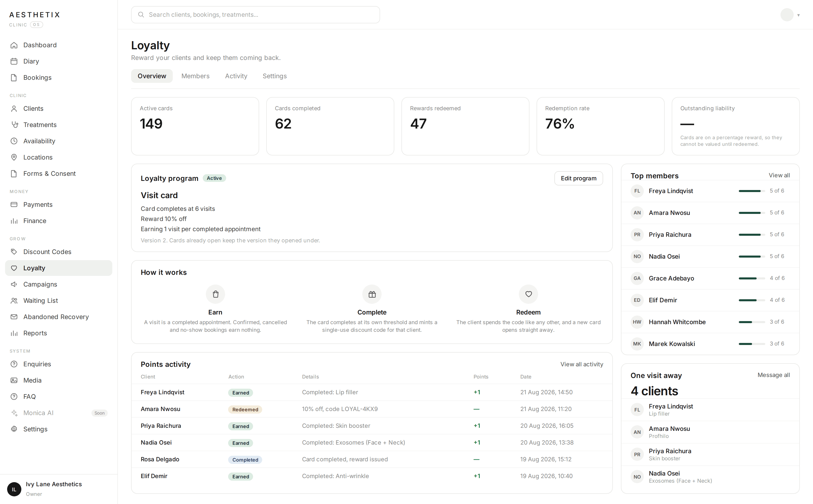Click the Treatments stethoscope icon
Screen dimensions: 813x504
(x=14, y=125)
